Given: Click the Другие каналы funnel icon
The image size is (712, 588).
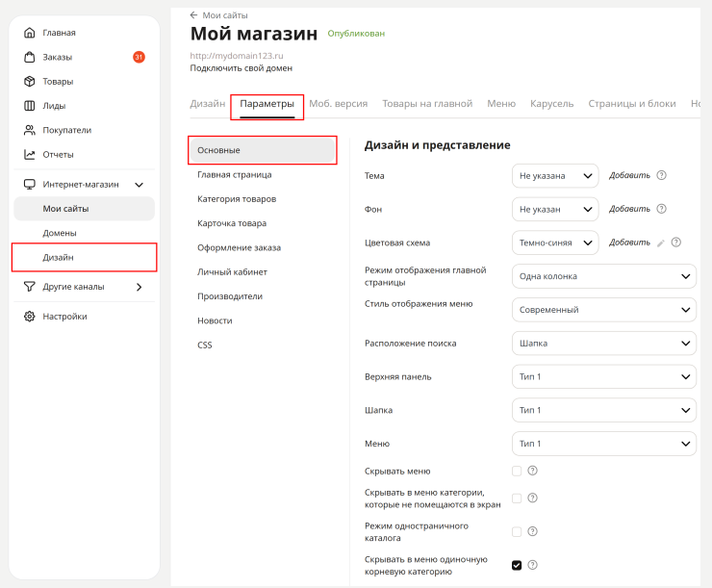Looking at the screenshot, I should 30,287.
